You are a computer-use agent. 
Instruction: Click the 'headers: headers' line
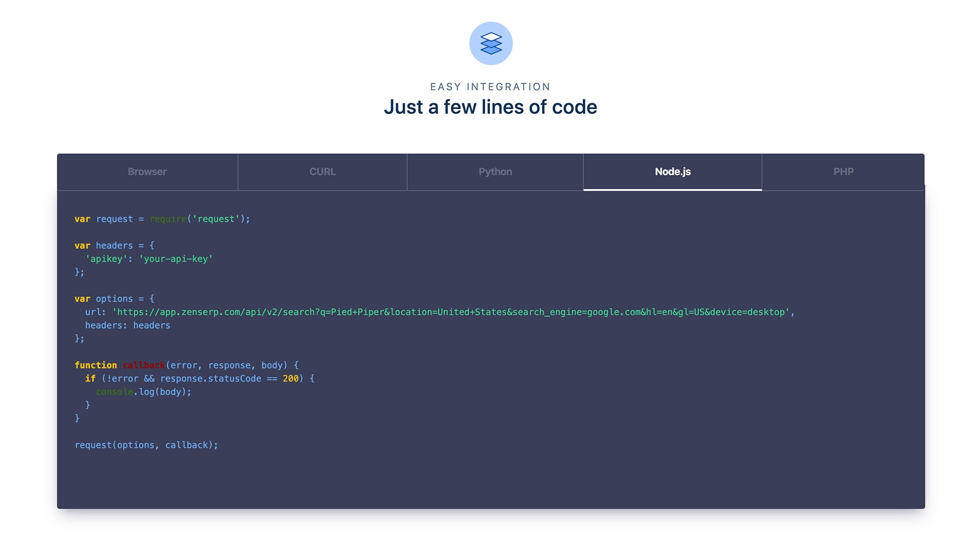click(x=128, y=325)
